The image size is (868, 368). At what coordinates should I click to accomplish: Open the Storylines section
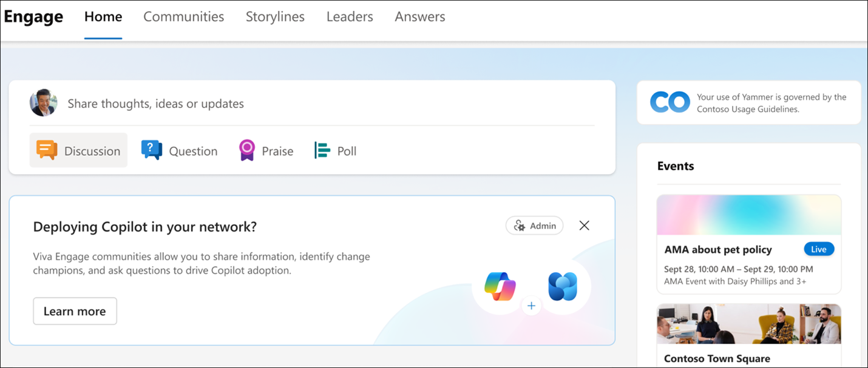point(274,16)
